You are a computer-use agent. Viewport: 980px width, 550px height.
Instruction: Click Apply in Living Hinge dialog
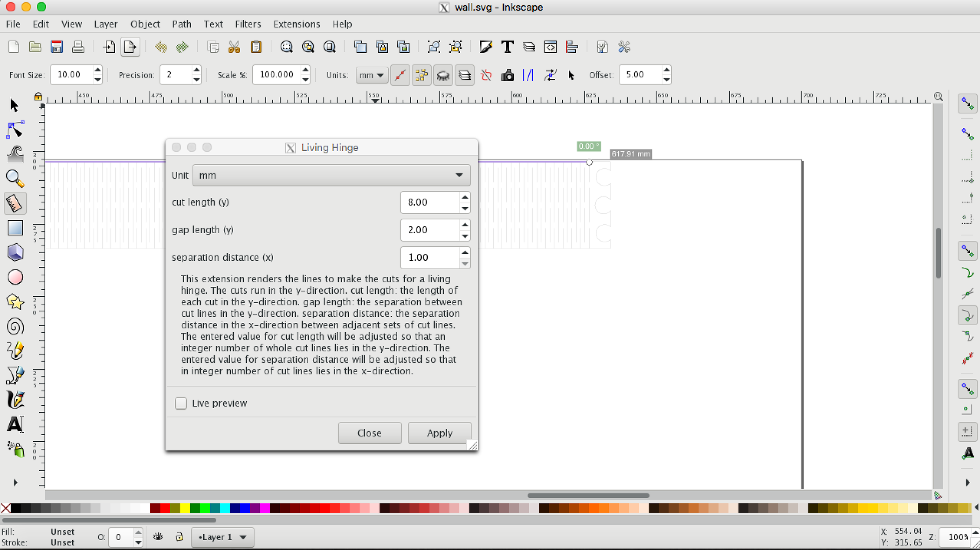coord(439,433)
